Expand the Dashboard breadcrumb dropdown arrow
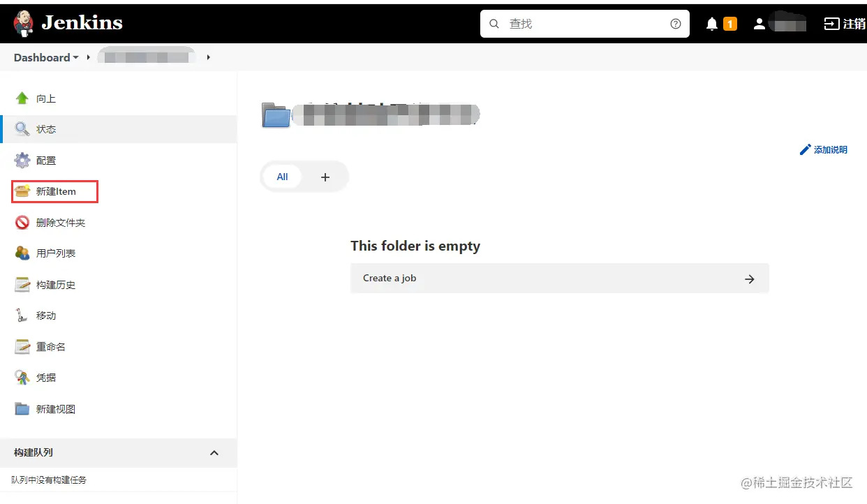Screen dimensions: 867x504 point(75,57)
